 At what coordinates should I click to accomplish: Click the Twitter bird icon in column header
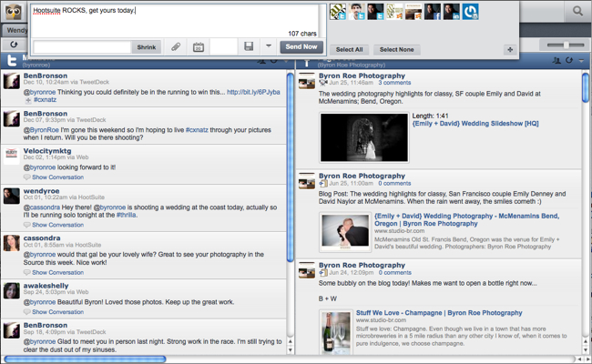(x=11, y=61)
